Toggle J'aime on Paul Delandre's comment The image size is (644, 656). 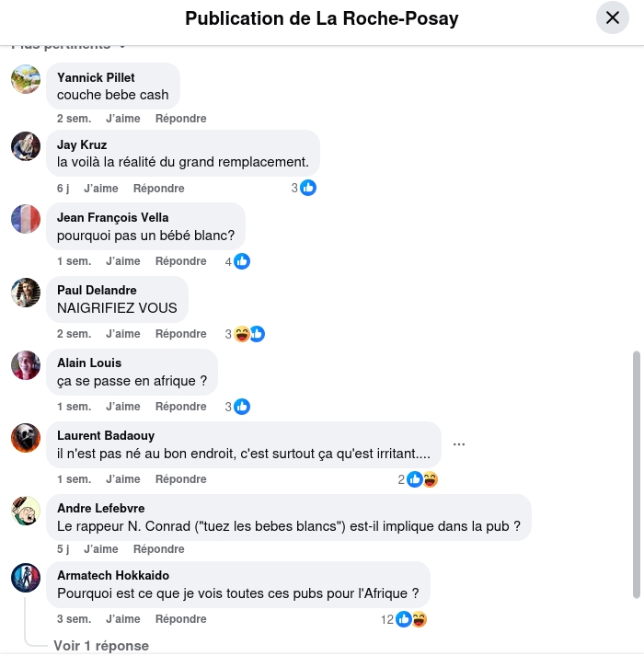(123, 334)
